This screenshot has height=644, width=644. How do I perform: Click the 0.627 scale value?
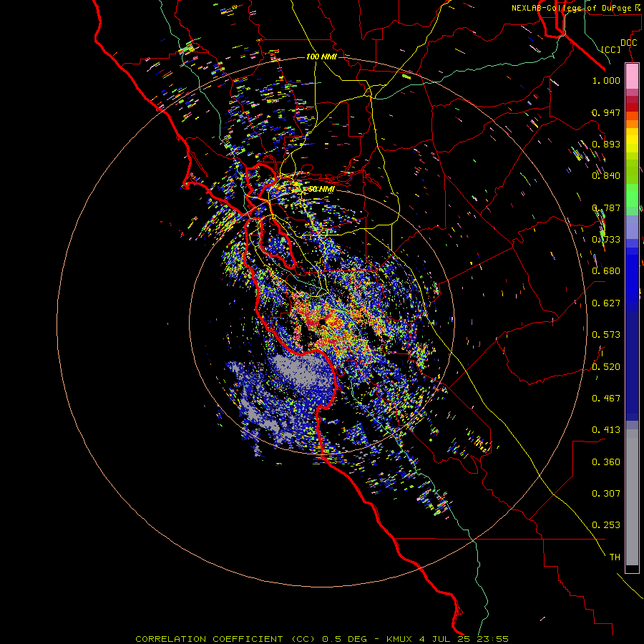(606, 303)
